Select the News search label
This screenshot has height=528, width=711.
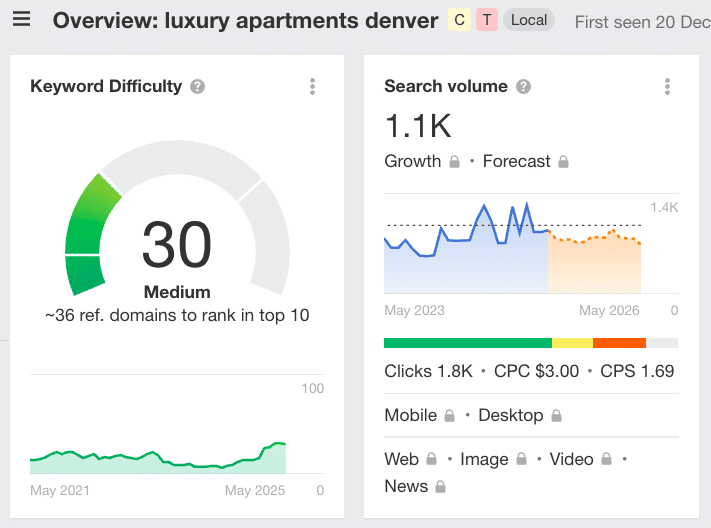tap(406, 486)
